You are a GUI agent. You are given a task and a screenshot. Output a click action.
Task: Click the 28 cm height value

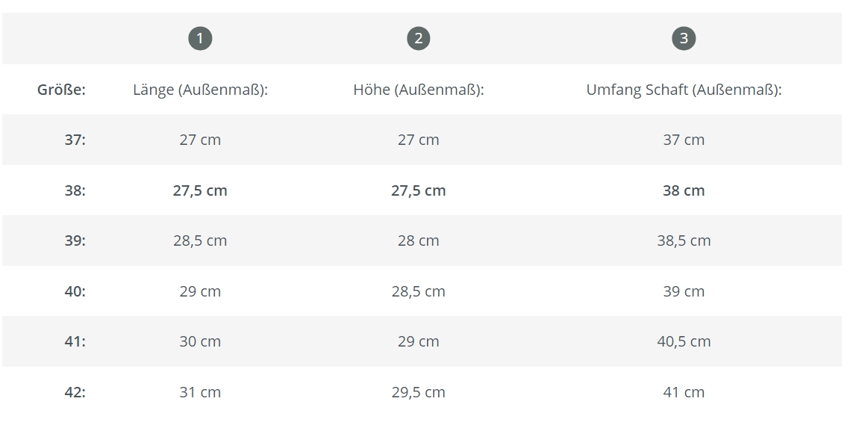coord(419,241)
